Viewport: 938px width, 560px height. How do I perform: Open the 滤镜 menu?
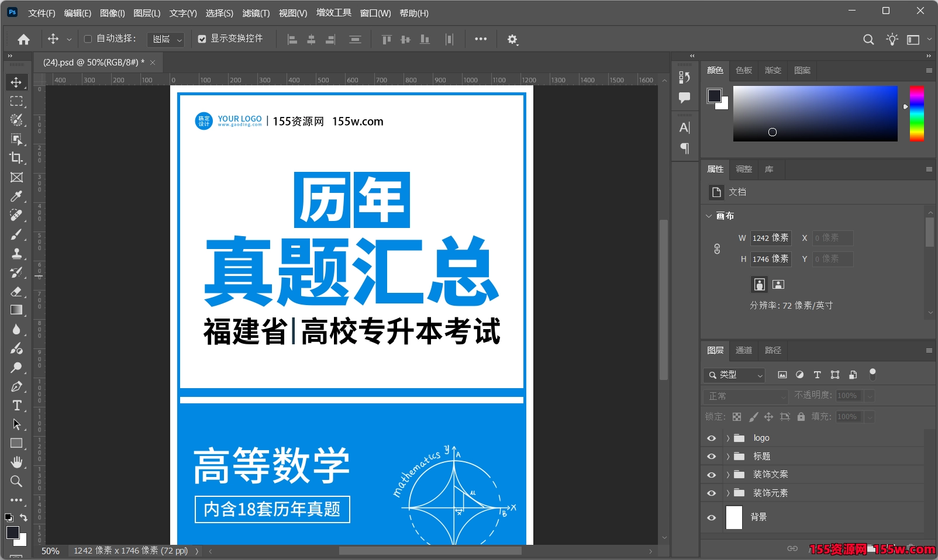point(256,13)
